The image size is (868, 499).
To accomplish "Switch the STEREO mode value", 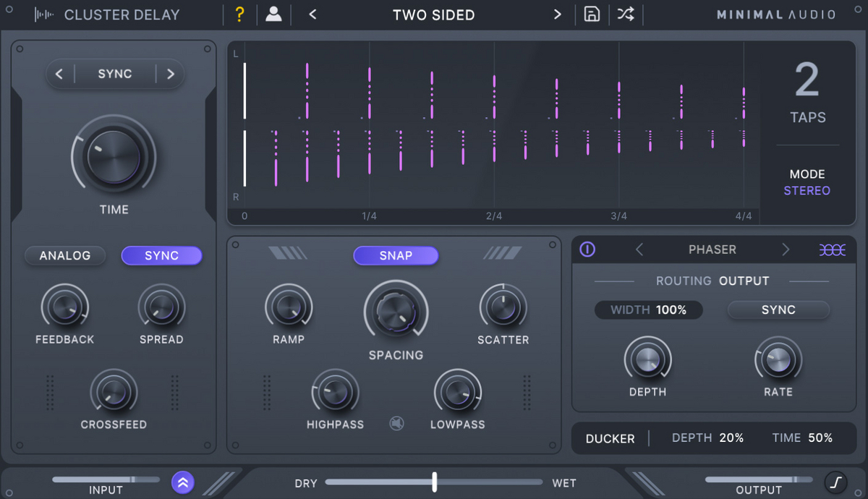I will 807,191.
